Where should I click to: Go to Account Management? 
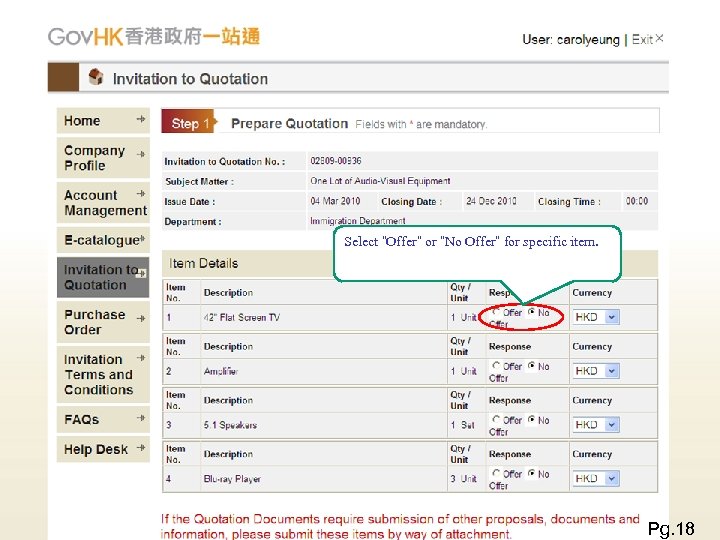click(x=103, y=202)
